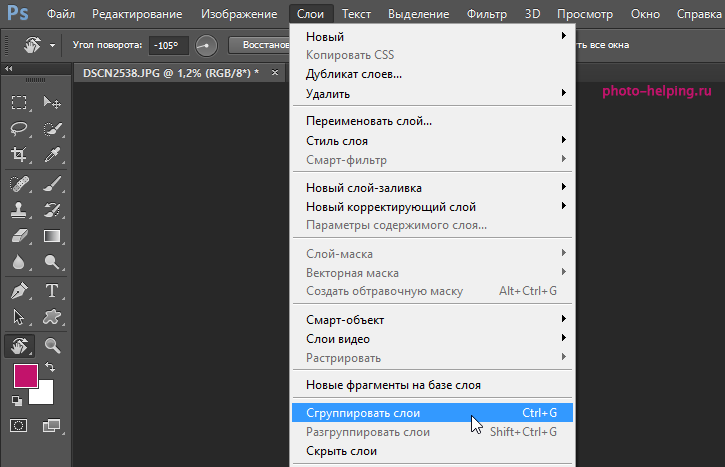This screenshot has width=725, height=467.
Task: Swap foreground and background colors
Action: (50, 368)
